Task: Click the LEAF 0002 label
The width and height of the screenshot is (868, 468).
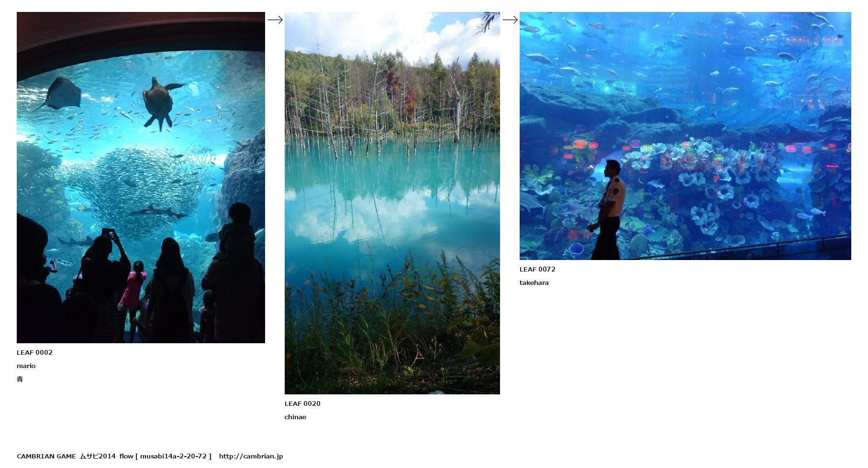Action: tap(34, 352)
